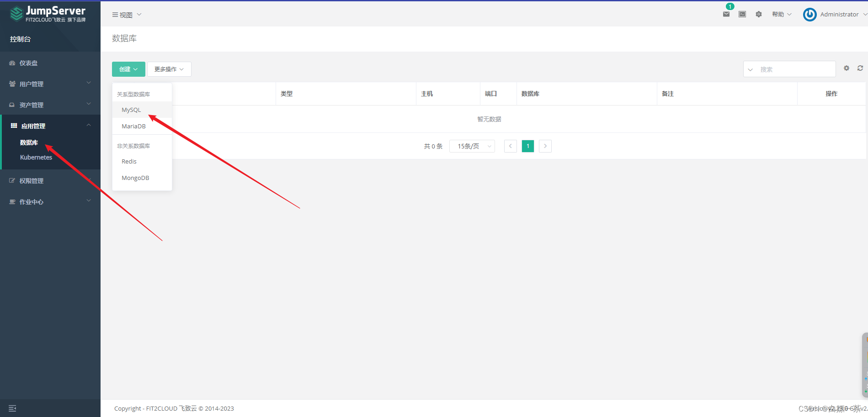Click the permission management edit icon
The image size is (868, 417).
point(12,181)
